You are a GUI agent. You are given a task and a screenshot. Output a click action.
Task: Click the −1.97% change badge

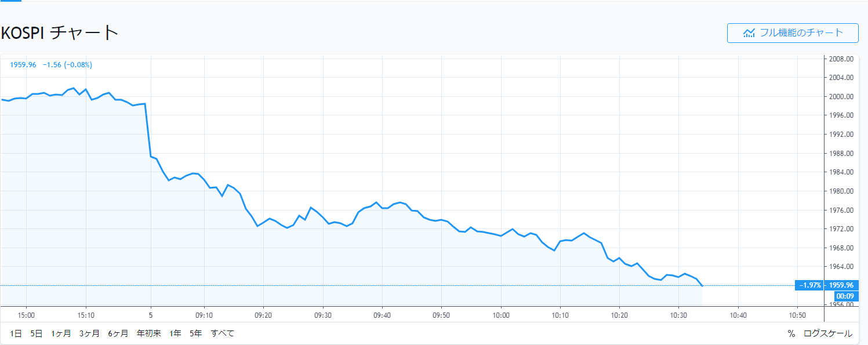coord(810,285)
